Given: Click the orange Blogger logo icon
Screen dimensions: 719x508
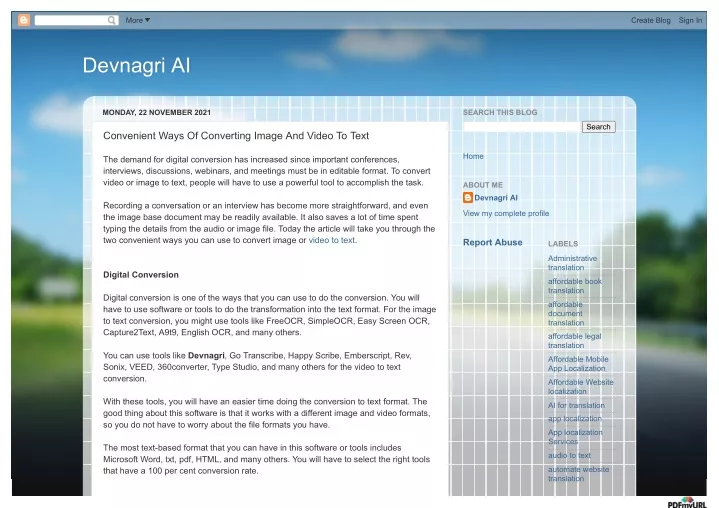Looking at the screenshot, I should point(24,20).
